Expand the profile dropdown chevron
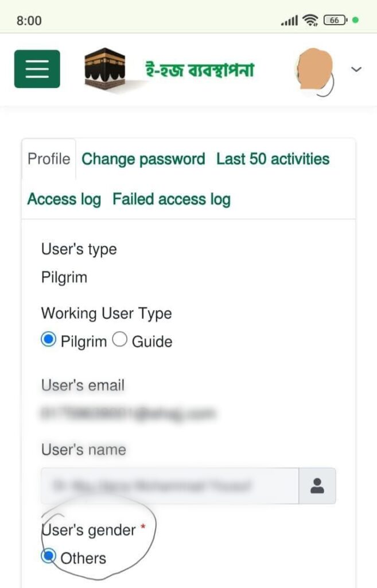Screen dimensions: 377x588 pyautogui.click(x=356, y=69)
